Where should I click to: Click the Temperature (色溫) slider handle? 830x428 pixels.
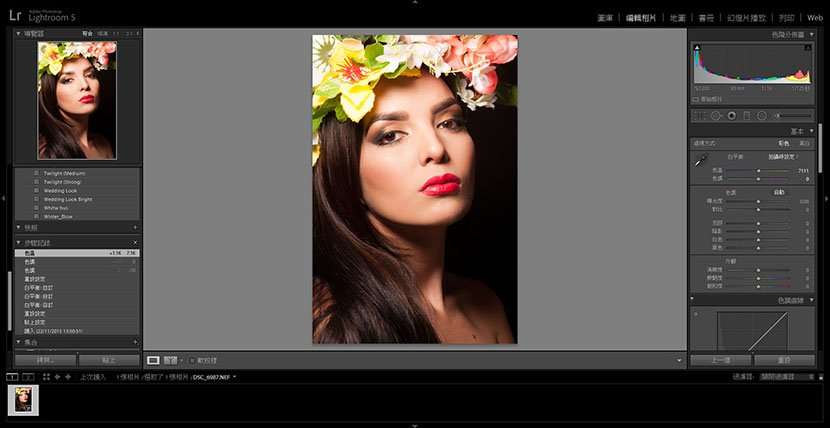758,171
